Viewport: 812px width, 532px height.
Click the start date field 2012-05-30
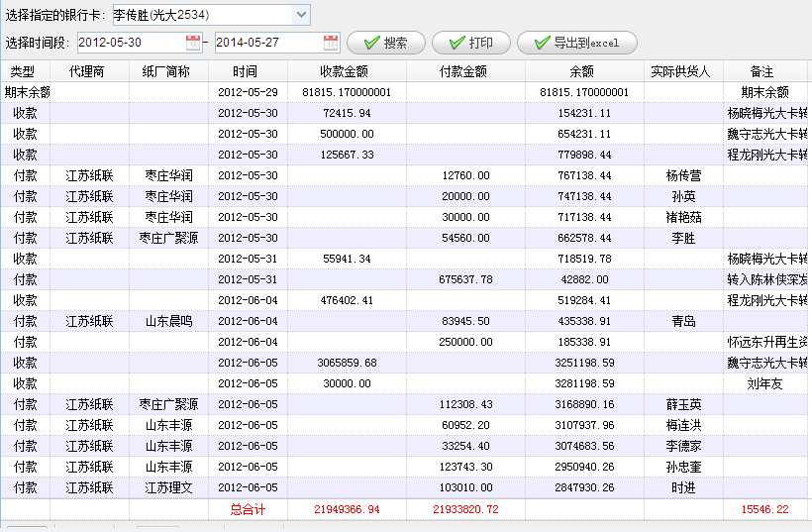coord(129,43)
